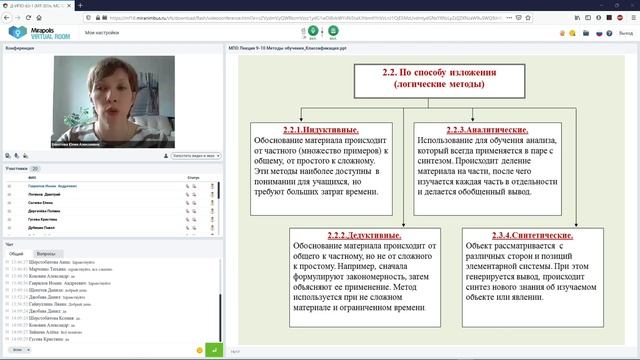Click the slide heading '2.3.4.Синтетические.'
The width and height of the screenshot is (640, 360).
tap(532, 236)
